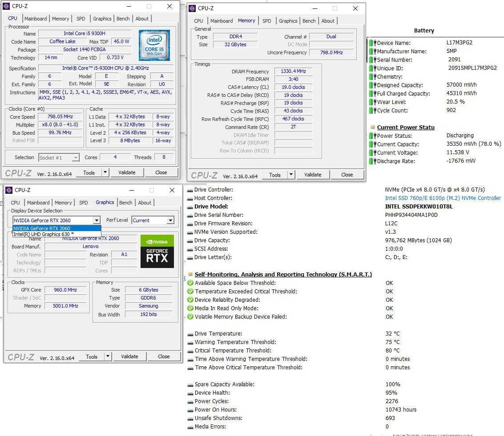This screenshot has height=436, width=504.
Task: Click green check beside Device Reliability Degraded
Action: point(190,300)
